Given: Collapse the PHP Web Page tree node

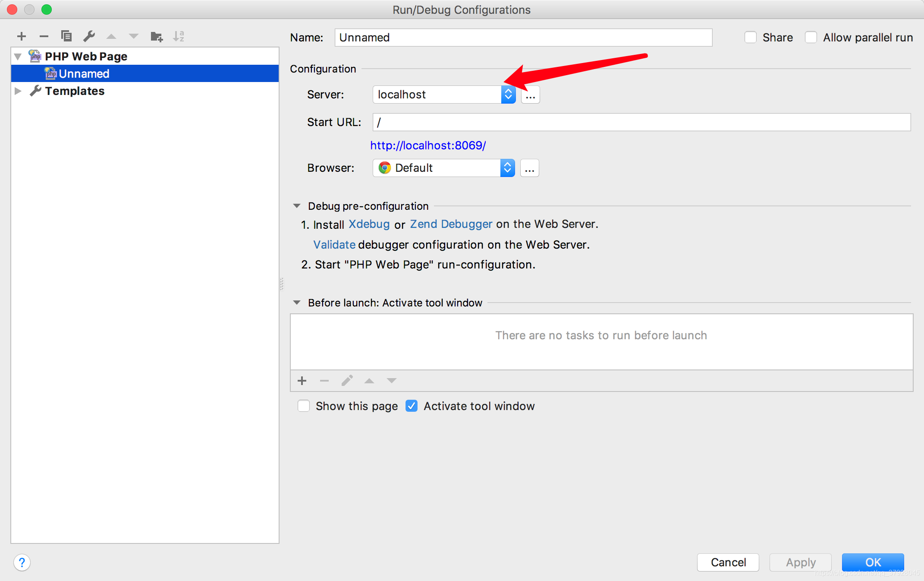Looking at the screenshot, I should pos(18,56).
